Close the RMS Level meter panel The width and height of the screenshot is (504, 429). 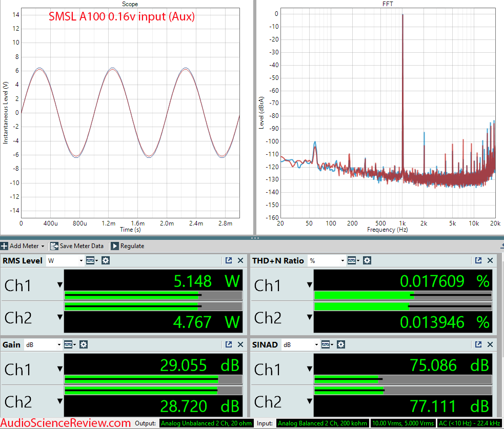pyautogui.click(x=240, y=260)
